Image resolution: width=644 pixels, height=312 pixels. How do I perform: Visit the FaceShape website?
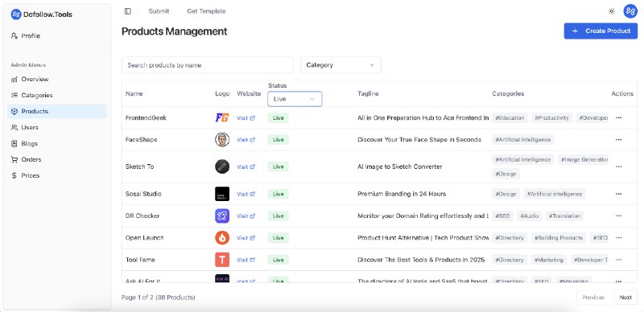[246, 140]
